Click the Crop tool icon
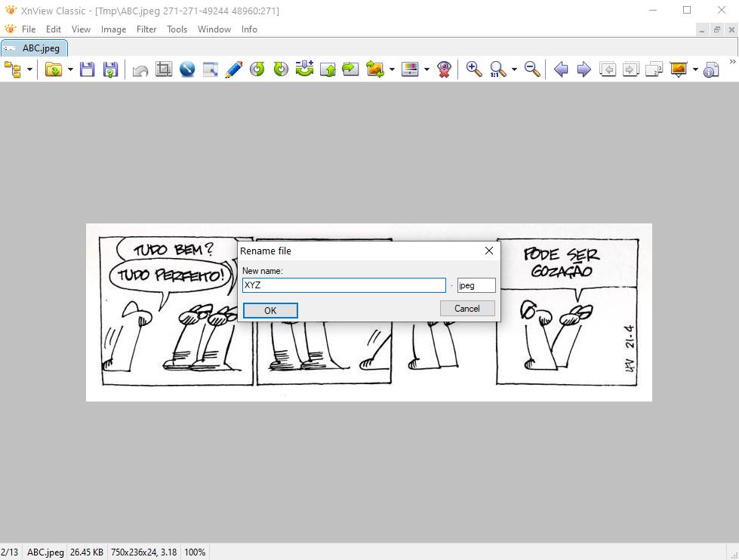 point(164,69)
